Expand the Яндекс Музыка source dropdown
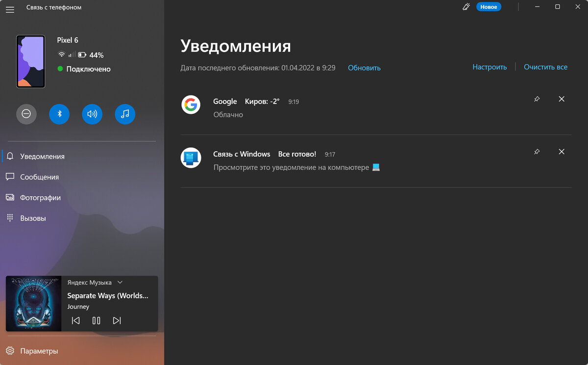 pyautogui.click(x=120, y=283)
